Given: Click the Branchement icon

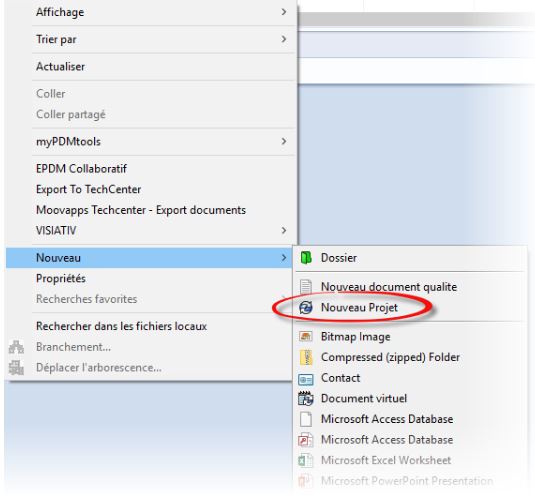Looking at the screenshot, I should [x=16, y=347].
